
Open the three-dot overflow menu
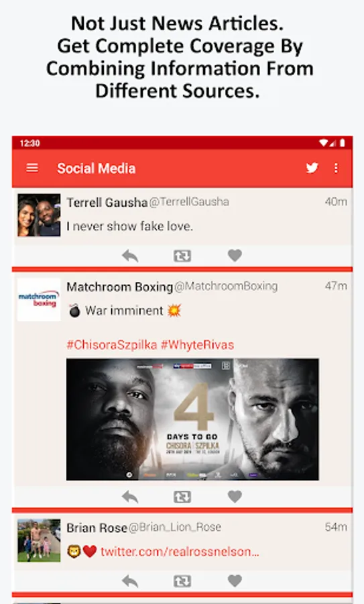pyautogui.click(x=337, y=168)
